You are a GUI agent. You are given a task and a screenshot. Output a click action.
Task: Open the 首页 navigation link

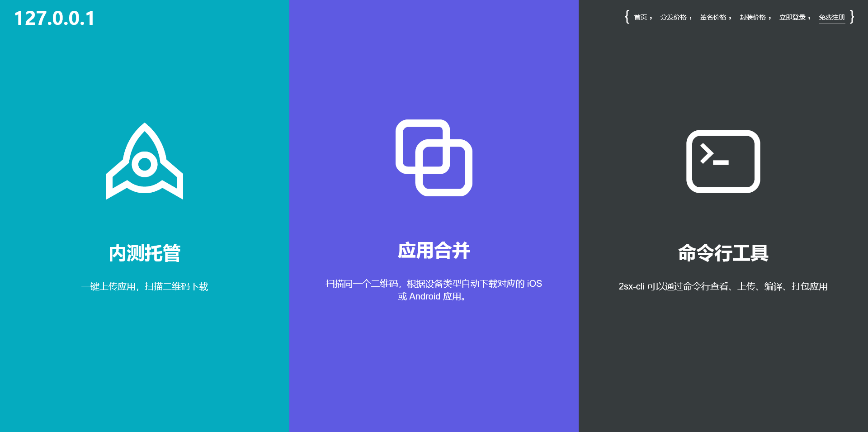coord(641,17)
